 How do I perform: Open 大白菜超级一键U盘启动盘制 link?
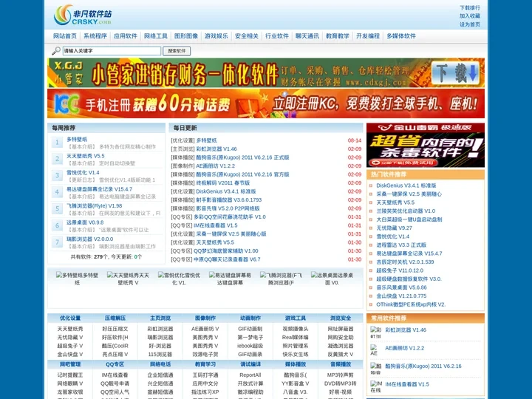coord(409,219)
